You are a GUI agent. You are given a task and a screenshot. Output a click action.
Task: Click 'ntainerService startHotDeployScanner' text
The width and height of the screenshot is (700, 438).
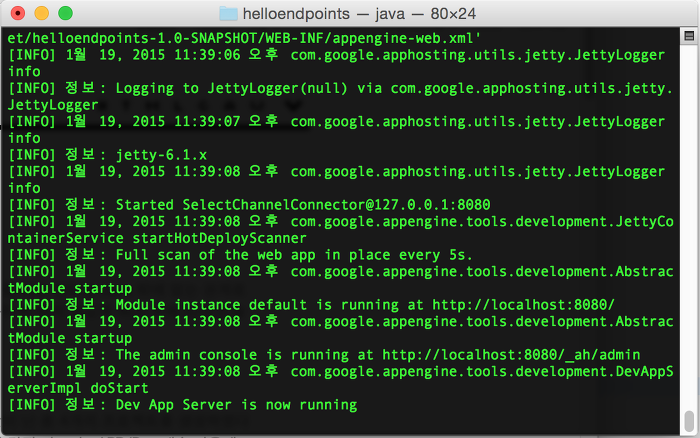(x=157, y=238)
